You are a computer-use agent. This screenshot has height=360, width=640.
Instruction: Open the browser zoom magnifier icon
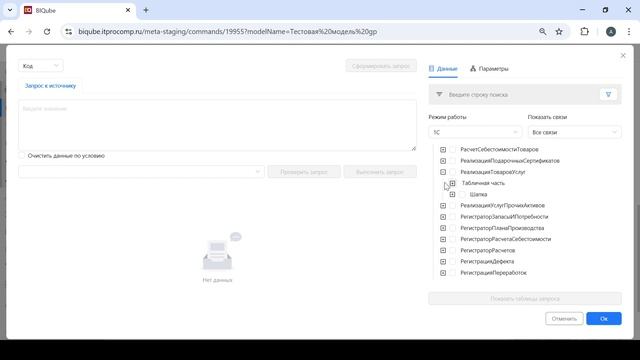(542, 31)
